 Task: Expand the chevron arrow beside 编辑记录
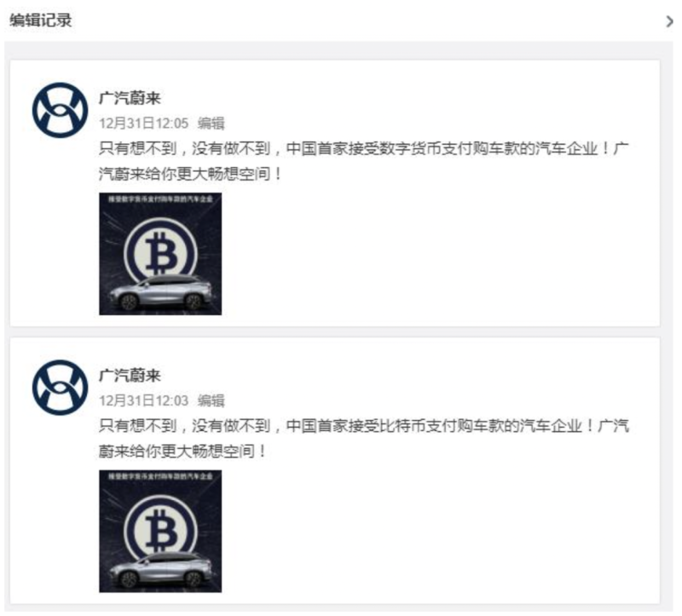tap(669, 21)
